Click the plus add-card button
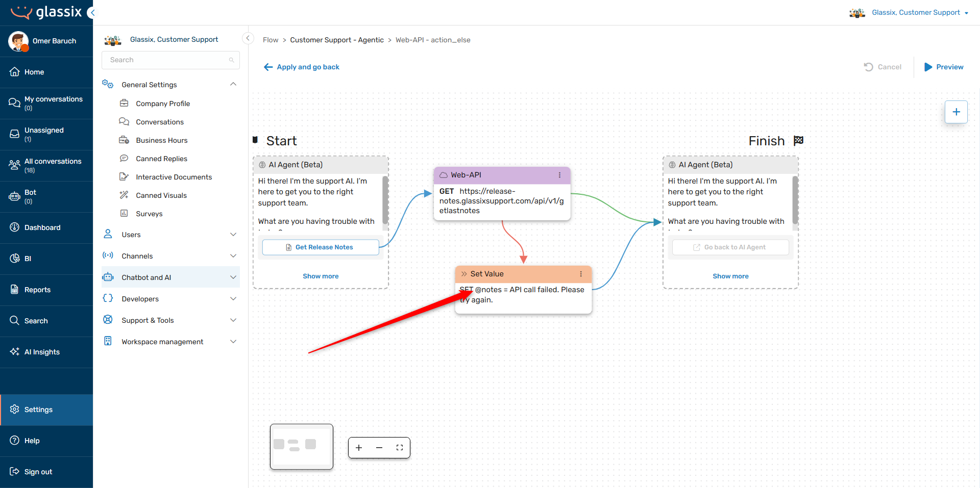The height and width of the screenshot is (488, 980). [956, 112]
